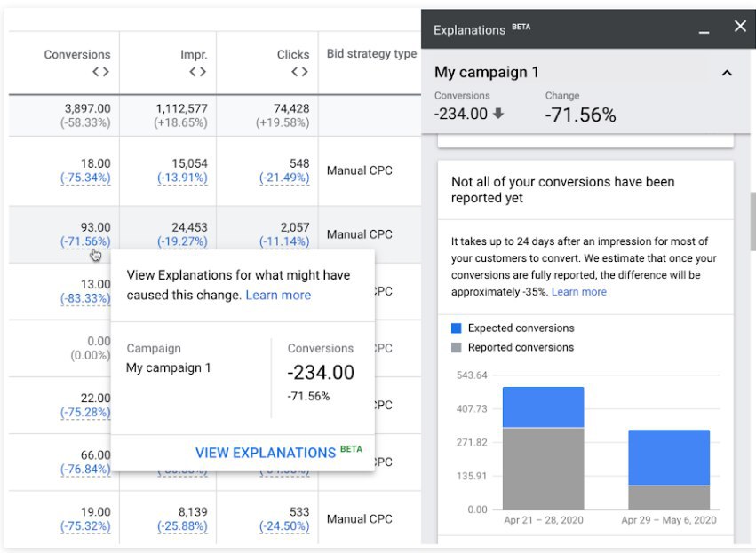Image resolution: width=756 pixels, height=553 pixels.
Task: Minimize the Explanations panel
Action: click(704, 30)
